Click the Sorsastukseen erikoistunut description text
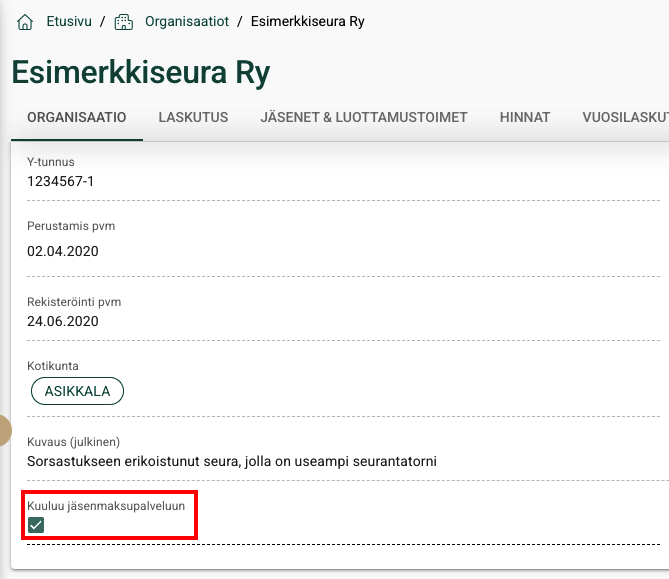The width and height of the screenshot is (669, 579). pyautogui.click(x=232, y=461)
